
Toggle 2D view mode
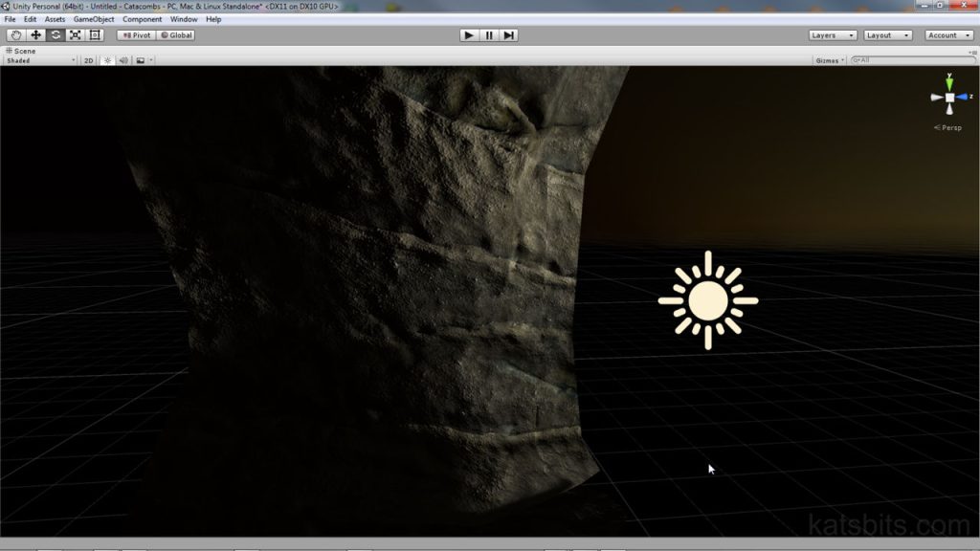pos(89,60)
